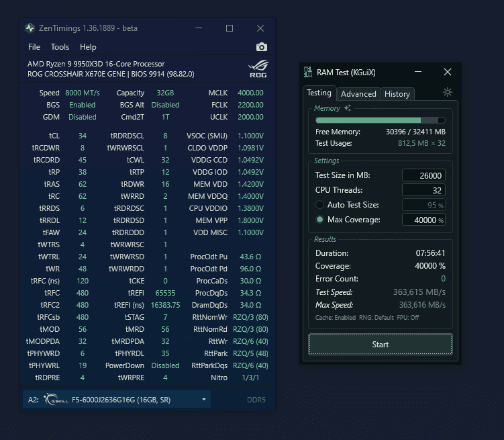Click the VSOC (SMU) voltage 1.1000V
Viewport: 504px width, 440px height.
coord(250,136)
